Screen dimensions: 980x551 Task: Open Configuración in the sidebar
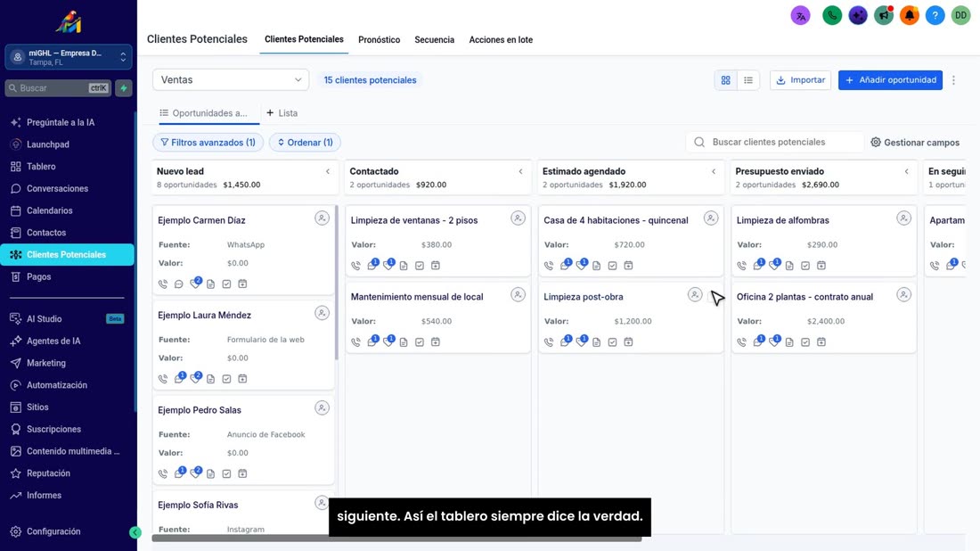(53, 531)
